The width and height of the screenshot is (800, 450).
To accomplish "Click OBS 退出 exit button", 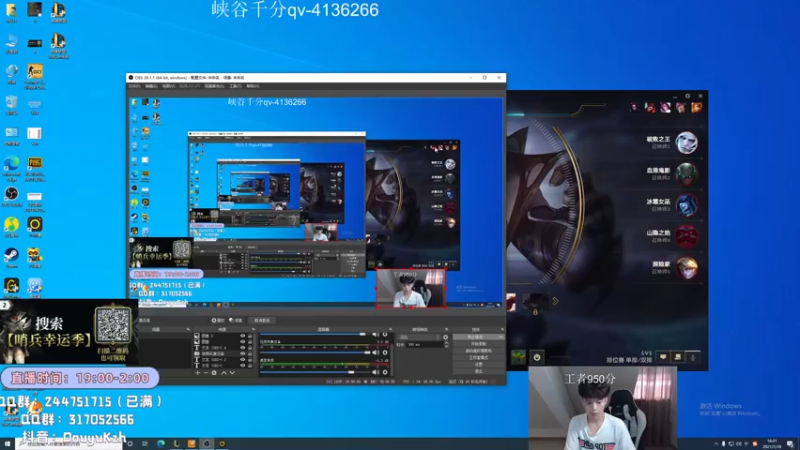I will click(478, 371).
